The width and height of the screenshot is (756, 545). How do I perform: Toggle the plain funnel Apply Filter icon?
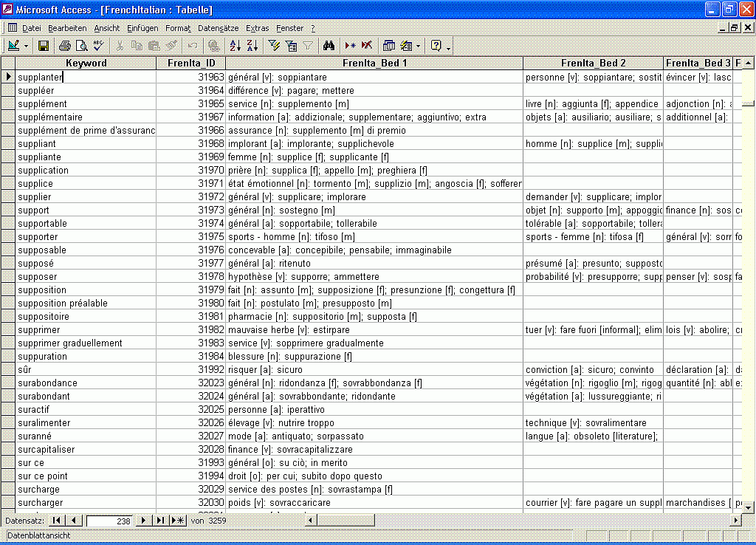click(x=308, y=46)
